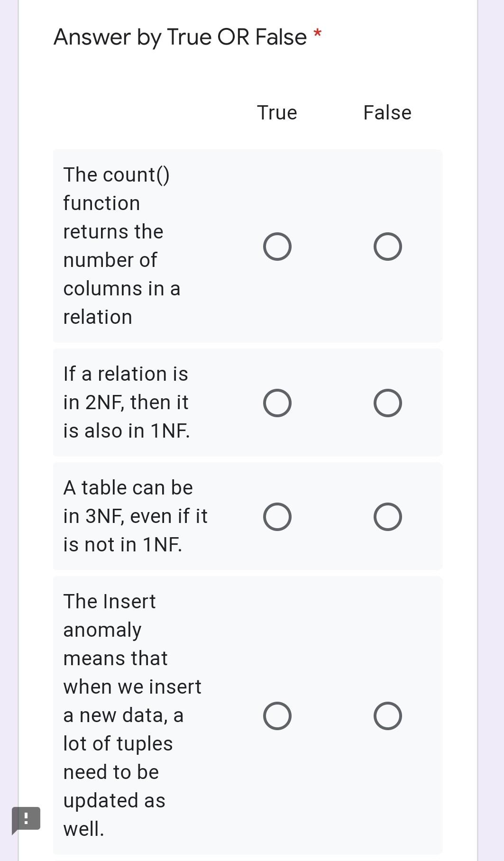This screenshot has width=504, height=861.
Task: Mark False for the 2NF implies 1NF question
Action: point(388,403)
